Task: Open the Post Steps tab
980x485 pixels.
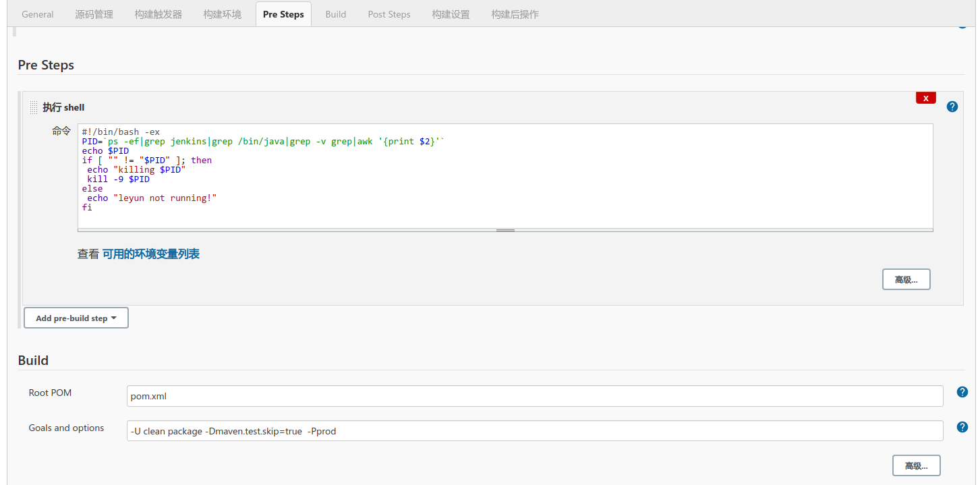Action: pyautogui.click(x=389, y=14)
